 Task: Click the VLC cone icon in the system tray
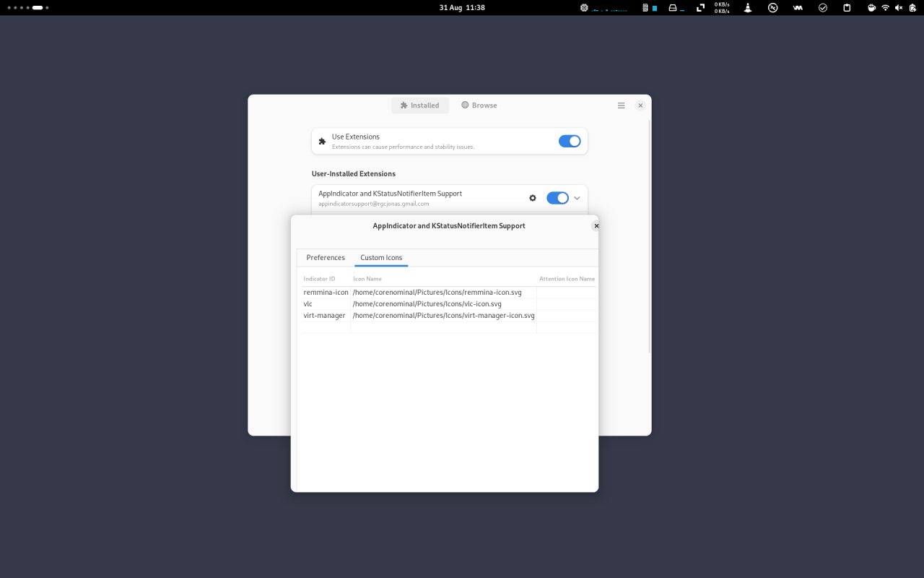[x=749, y=7]
